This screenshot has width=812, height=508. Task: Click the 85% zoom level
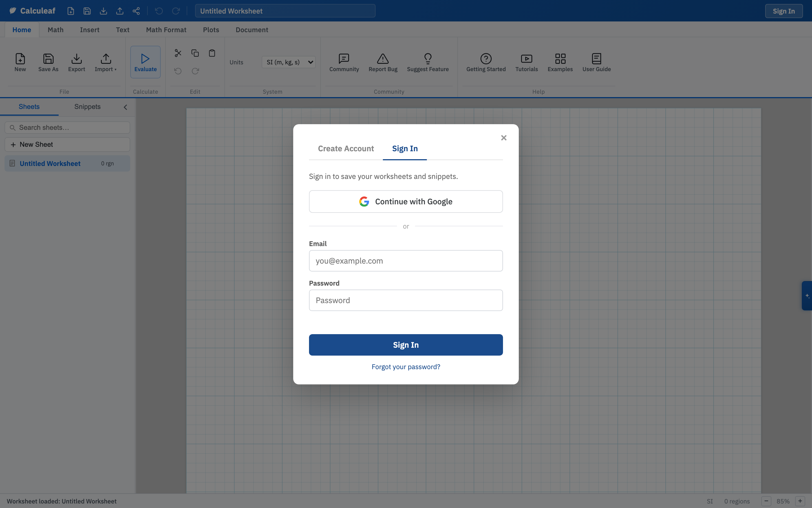783,501
